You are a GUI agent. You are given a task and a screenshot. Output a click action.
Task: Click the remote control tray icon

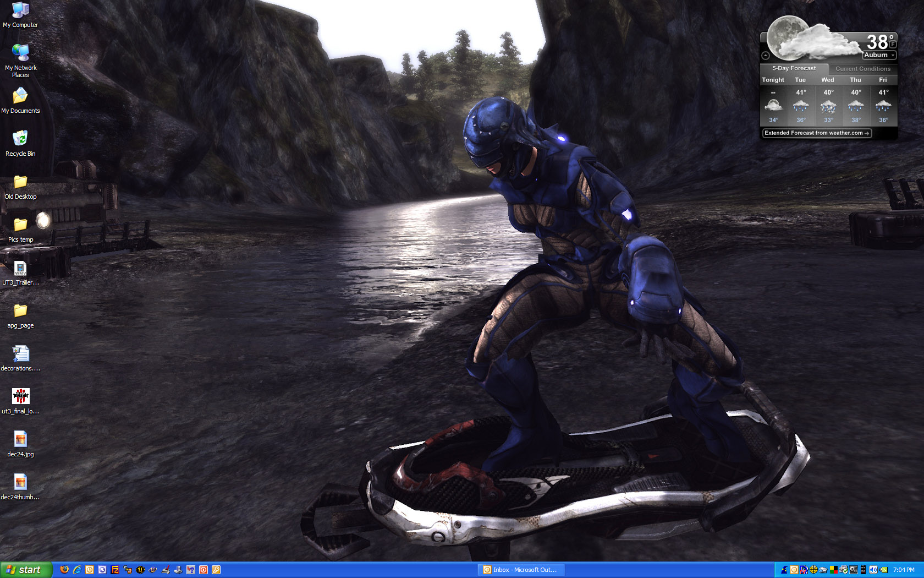863,570
